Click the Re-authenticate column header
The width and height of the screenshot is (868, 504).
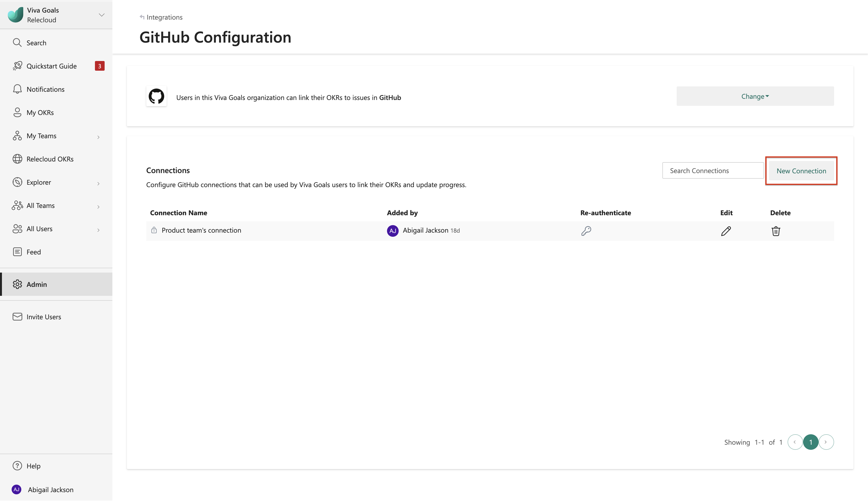coord(605,213)
